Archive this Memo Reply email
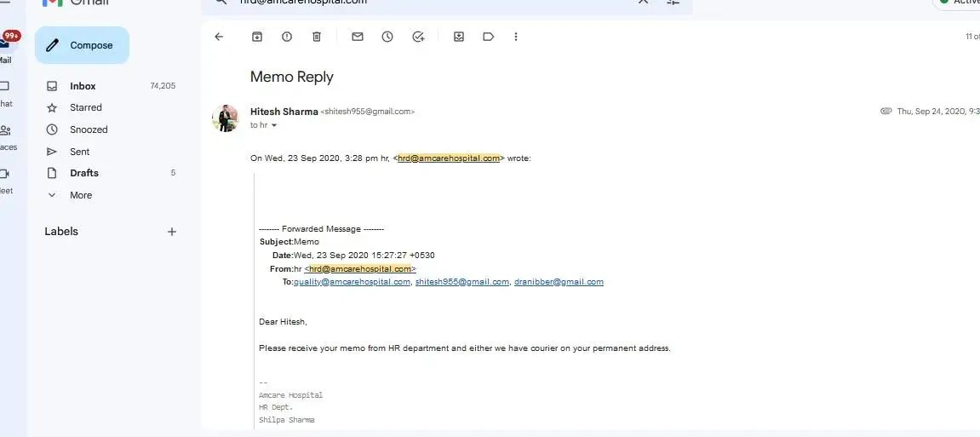Image resolution: width=980 pixels, height=437 pixels. pyautogui.click(x=257, y=37)
